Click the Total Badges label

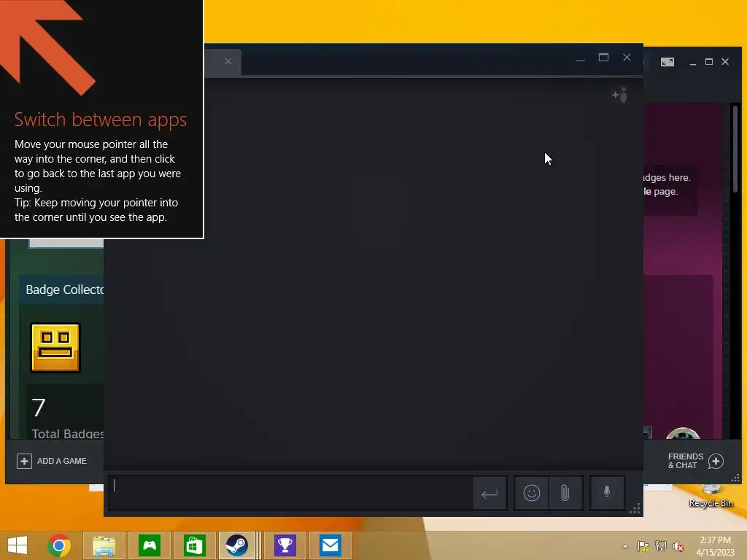coord(68,434)
